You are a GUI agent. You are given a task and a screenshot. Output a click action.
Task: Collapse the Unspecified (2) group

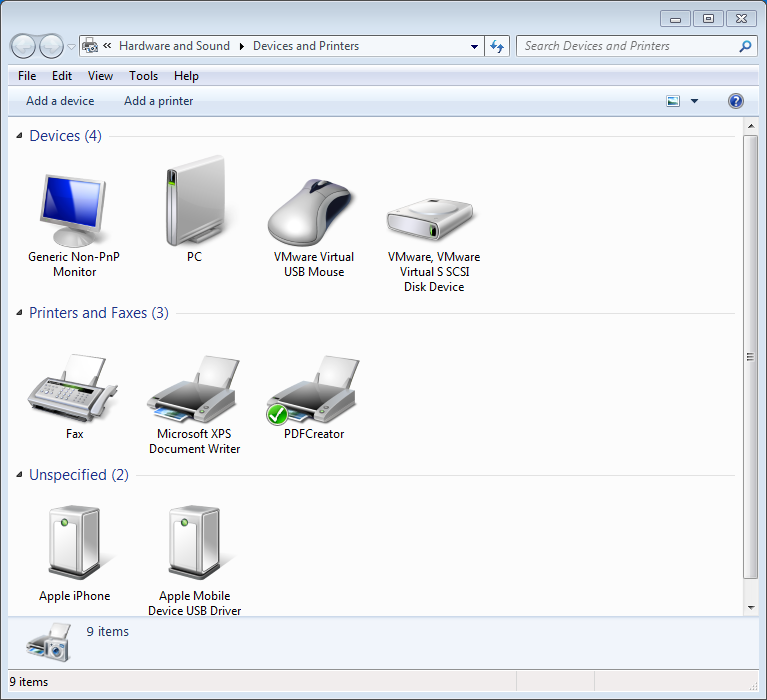pyautogui.click(x=19, y=474)
